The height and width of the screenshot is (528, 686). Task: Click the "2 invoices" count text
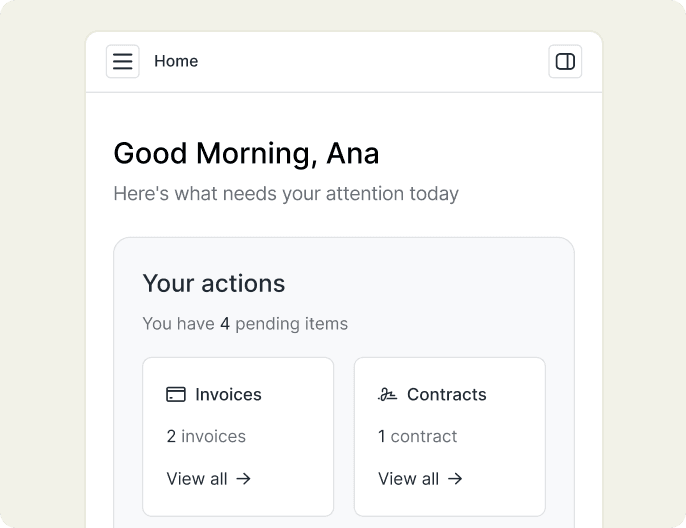[x=206, y=436]
